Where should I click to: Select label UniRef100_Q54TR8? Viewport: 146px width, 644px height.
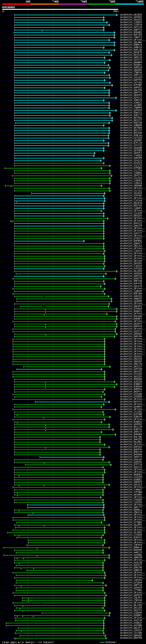click(x=131, y=638)
